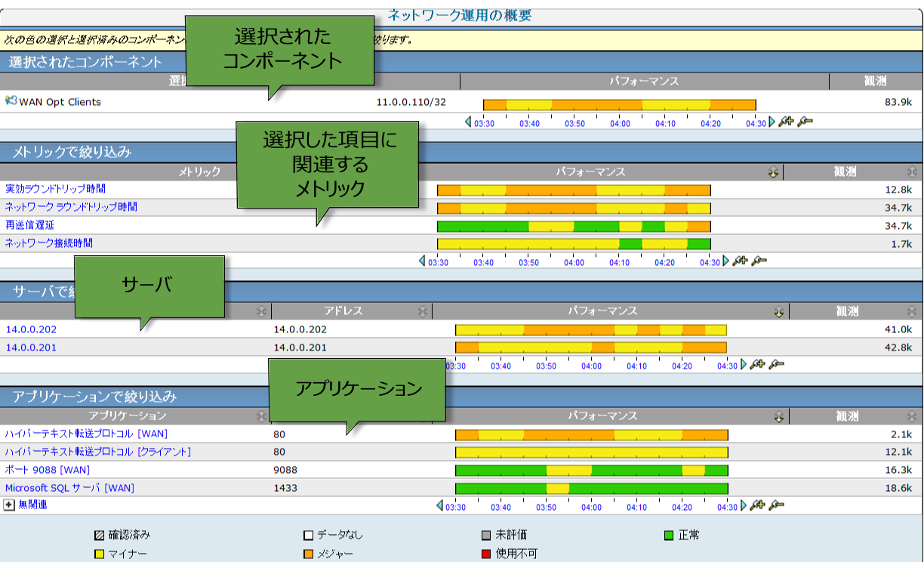Image resolution: width=924 pixels, height=562 pixels.
Task: Sort metrics table by パフォーマンス column
Action: [x=773, y=172]
